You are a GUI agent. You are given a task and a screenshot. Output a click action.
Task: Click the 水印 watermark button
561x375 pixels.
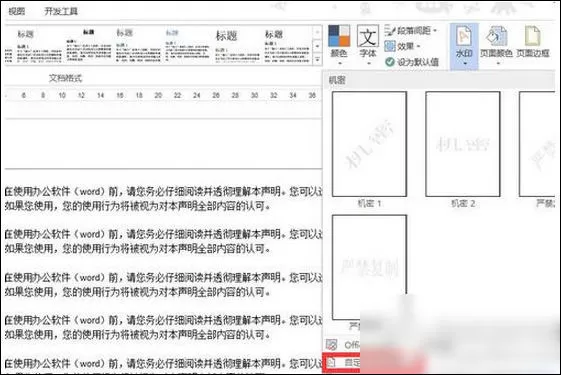point(464,46)
